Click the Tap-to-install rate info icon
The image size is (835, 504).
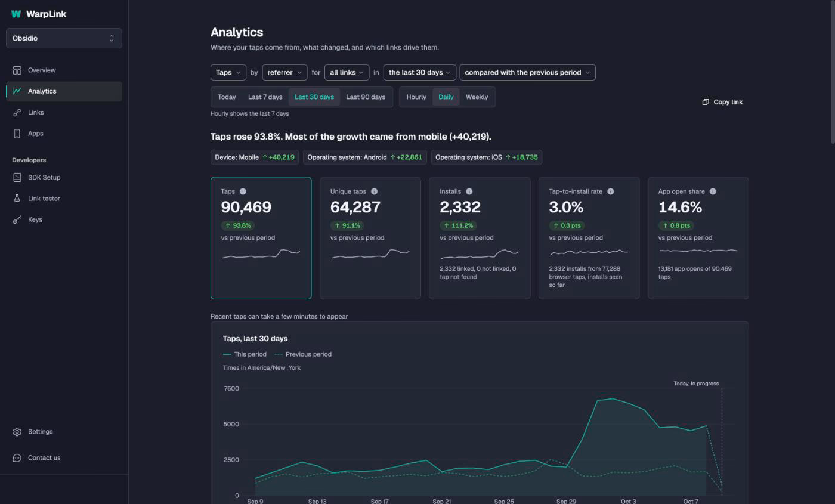click(610, 191)
